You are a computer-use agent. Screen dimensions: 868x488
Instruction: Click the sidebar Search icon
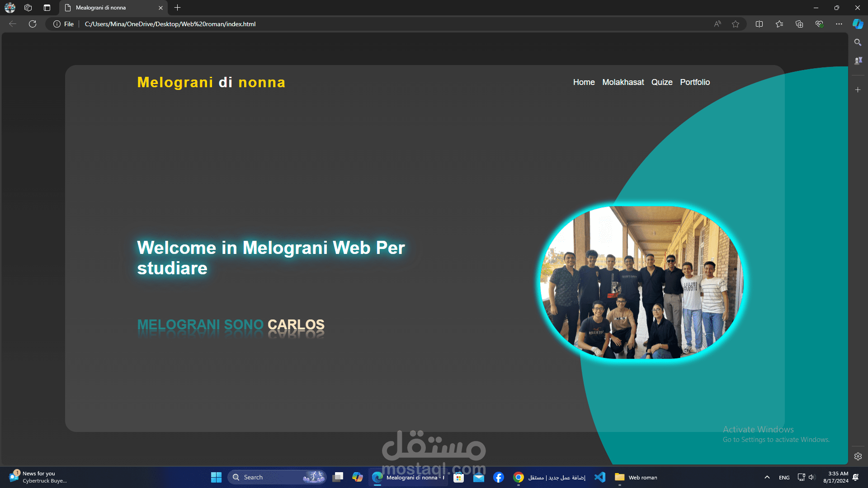(x=858, y=42)
